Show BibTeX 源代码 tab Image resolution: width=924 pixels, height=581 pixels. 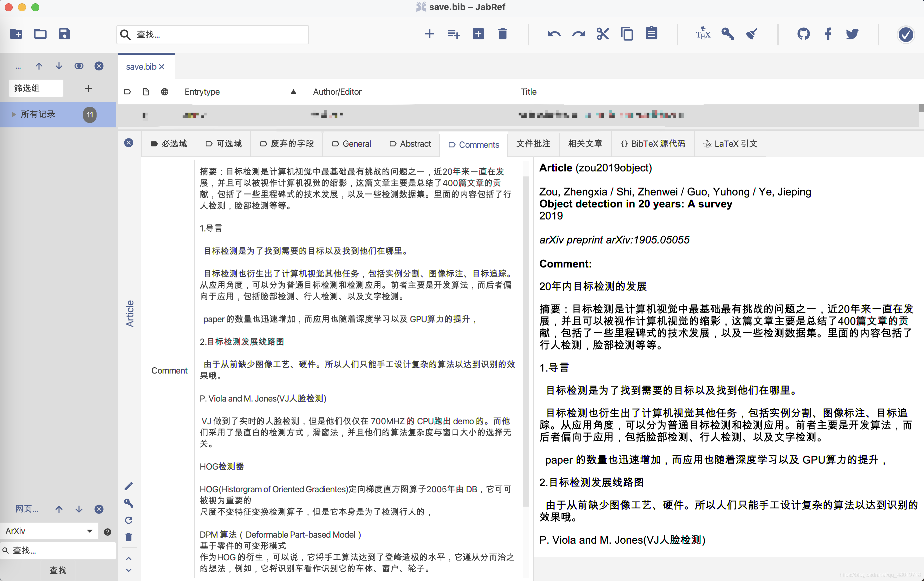coord(653,144)
